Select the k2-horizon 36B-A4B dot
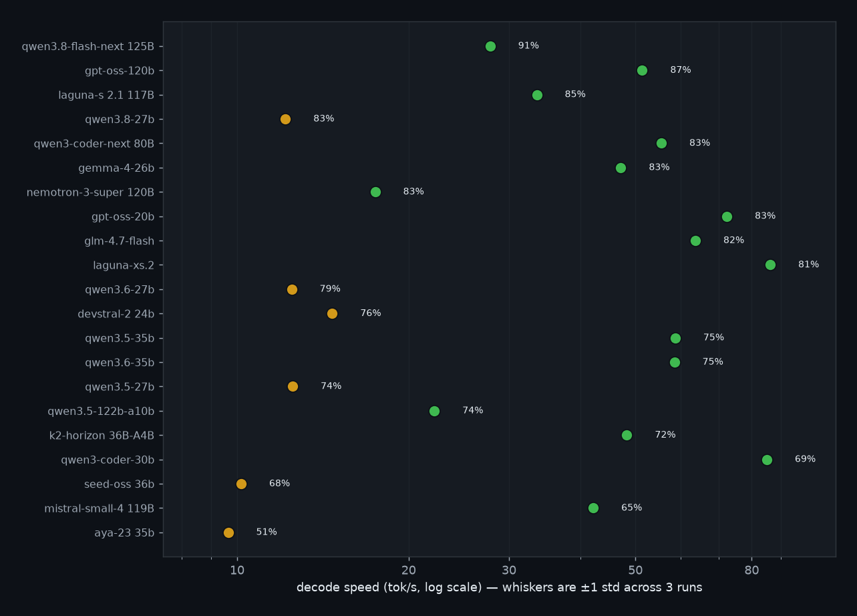The image size is (857, 616). click(627, 435)
